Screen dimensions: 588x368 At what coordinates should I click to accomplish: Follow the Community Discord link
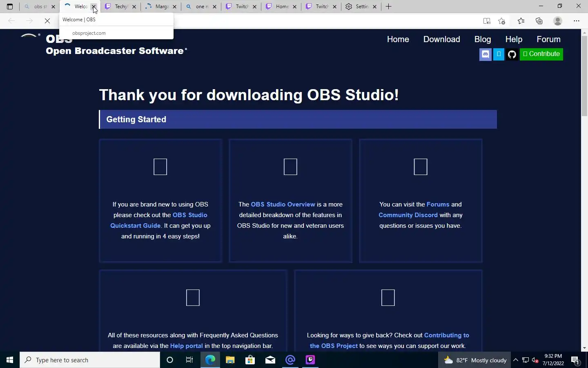tap(408, 215)
